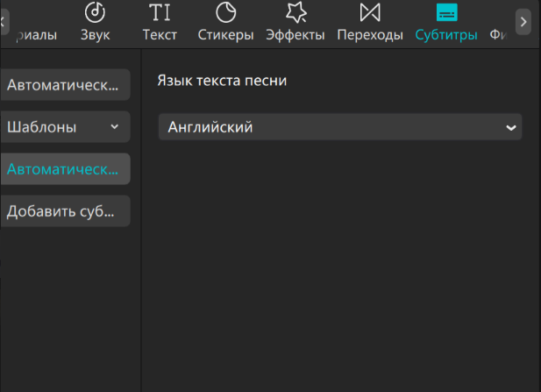Open the Стикеры sticker icon
541x392 pixels.
coord(226,12)
